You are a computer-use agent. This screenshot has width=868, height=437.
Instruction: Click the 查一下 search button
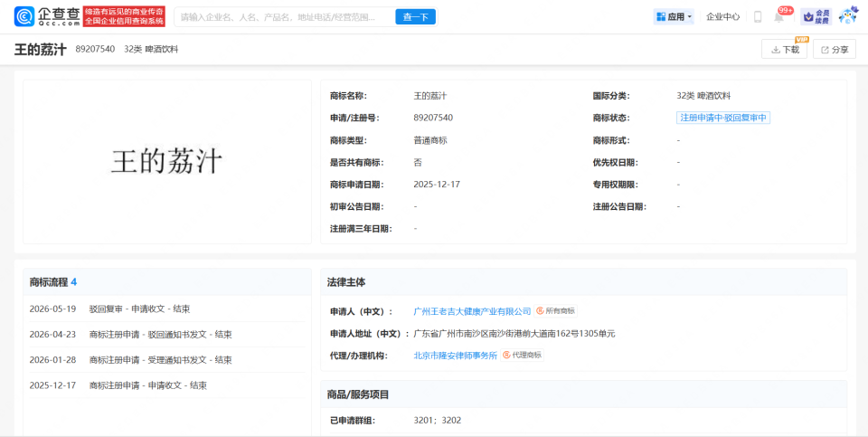pyautogui.click(x=415, y=17)
